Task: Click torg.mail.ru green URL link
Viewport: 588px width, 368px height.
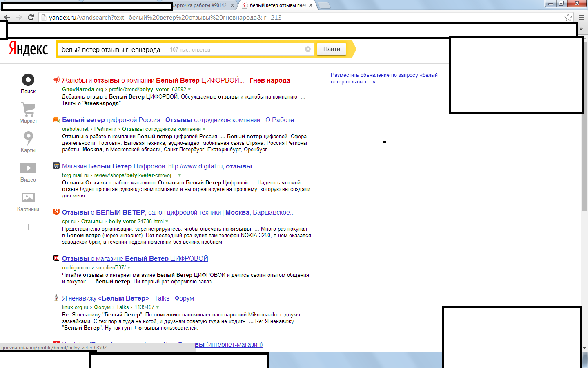Action: (75, 175)
